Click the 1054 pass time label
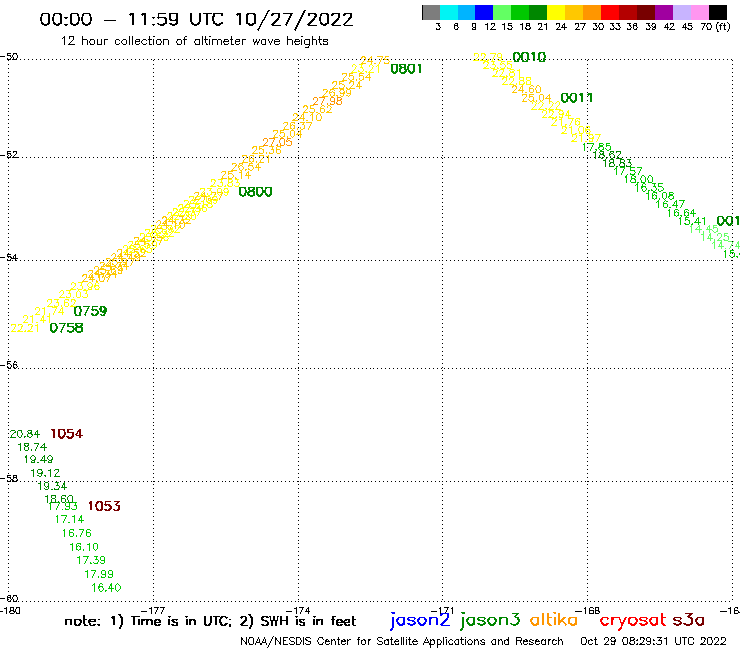Screen dimensions: 740x650 click(67, 434)
